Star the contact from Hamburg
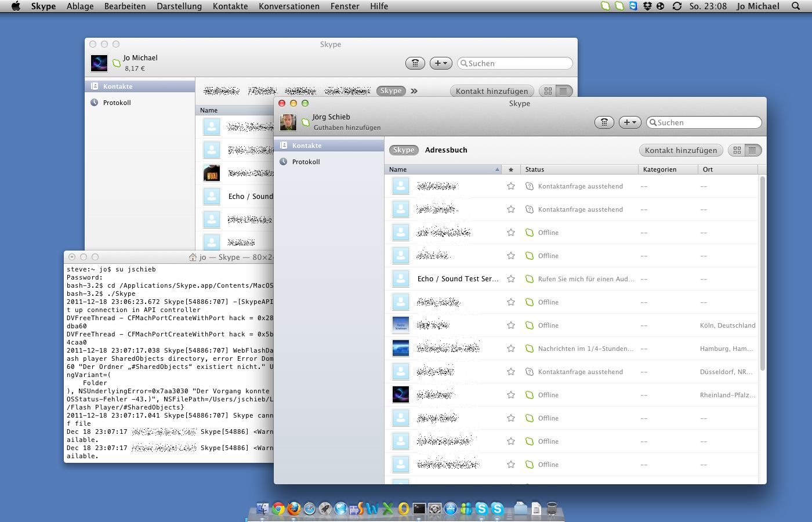This screenshot has width=812, height=522. click(511, 349)
